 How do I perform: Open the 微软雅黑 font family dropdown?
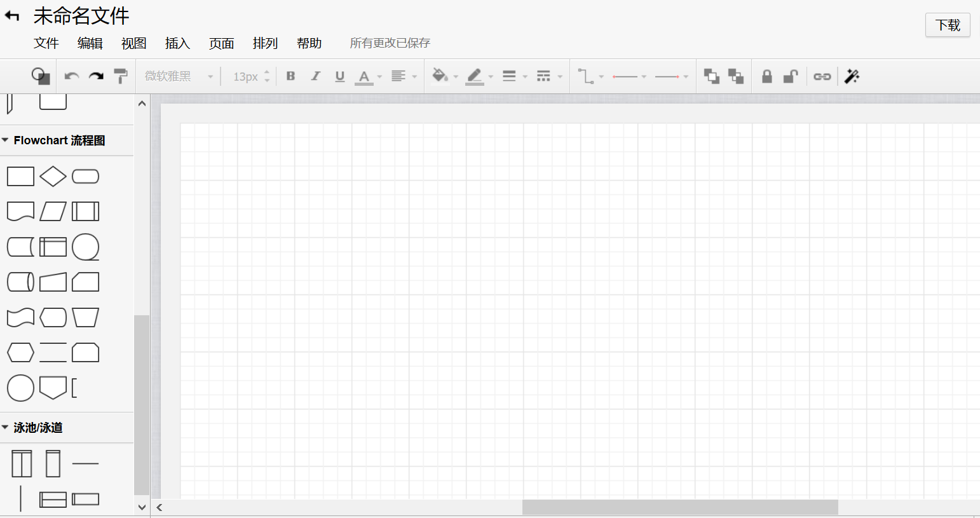178,76
